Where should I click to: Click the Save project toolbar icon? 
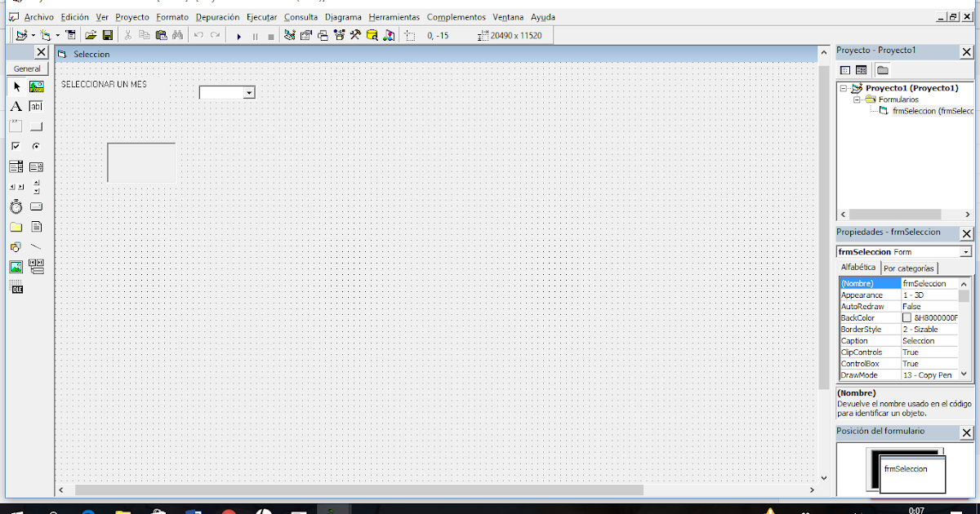[x=108, y=34]
